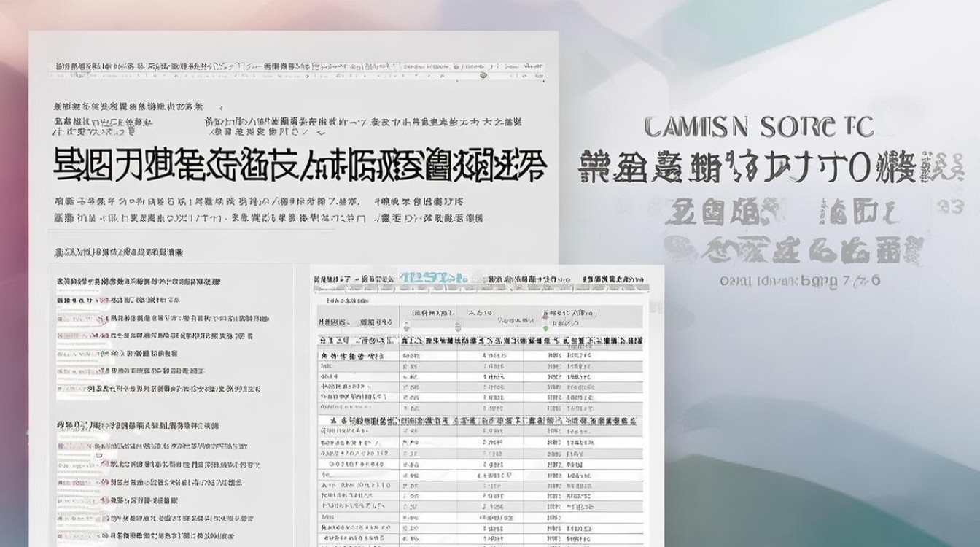Select the blue logo icon in the table header
The width and height of the screenshot is (980, 547).
point(430,277)
